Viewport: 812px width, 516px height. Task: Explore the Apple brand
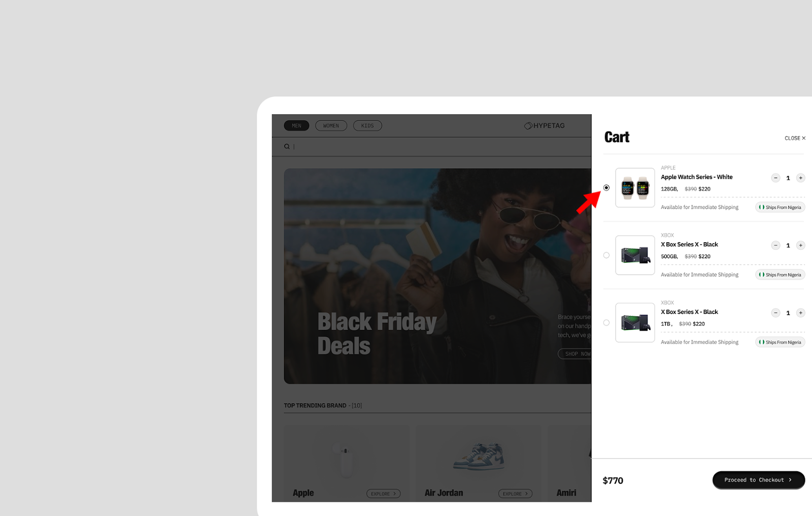384,494
